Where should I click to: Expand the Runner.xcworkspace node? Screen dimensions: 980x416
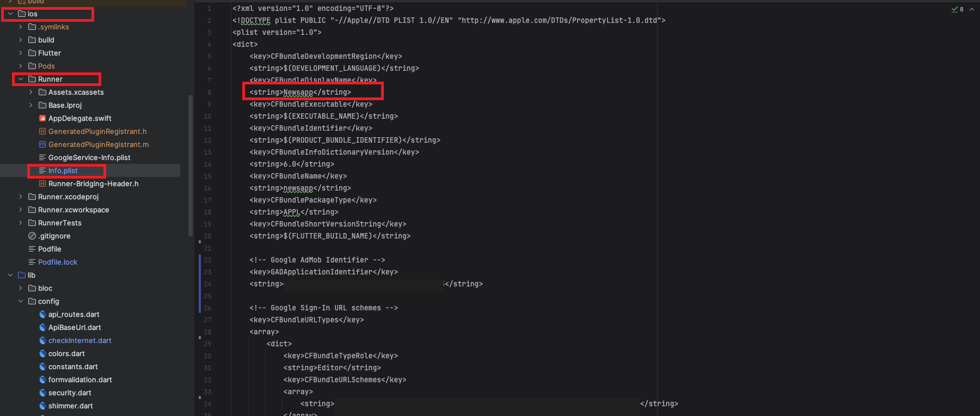tap(21, 210)
